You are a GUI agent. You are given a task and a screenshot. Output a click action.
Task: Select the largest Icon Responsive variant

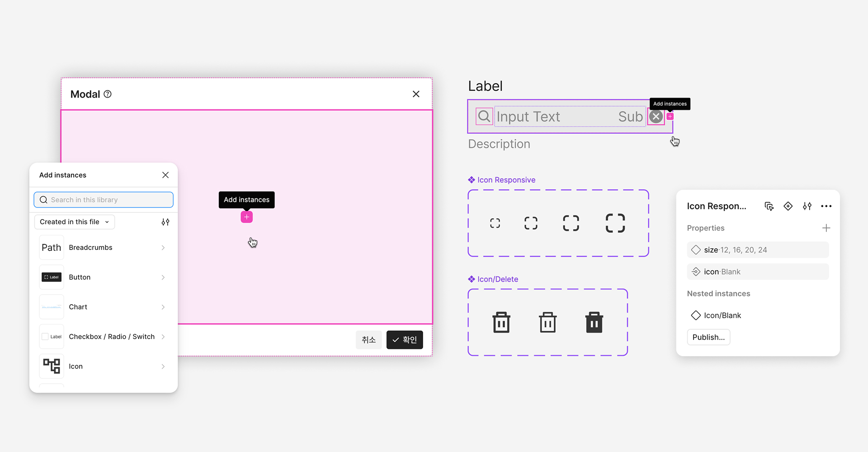[x=615, y=223]
